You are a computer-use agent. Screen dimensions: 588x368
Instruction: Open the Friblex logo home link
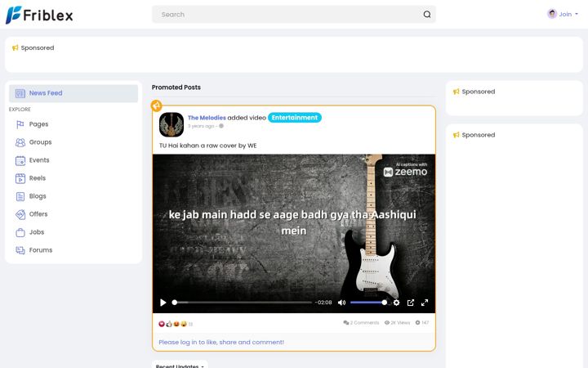pyautogui.click(x=39, y=15)
